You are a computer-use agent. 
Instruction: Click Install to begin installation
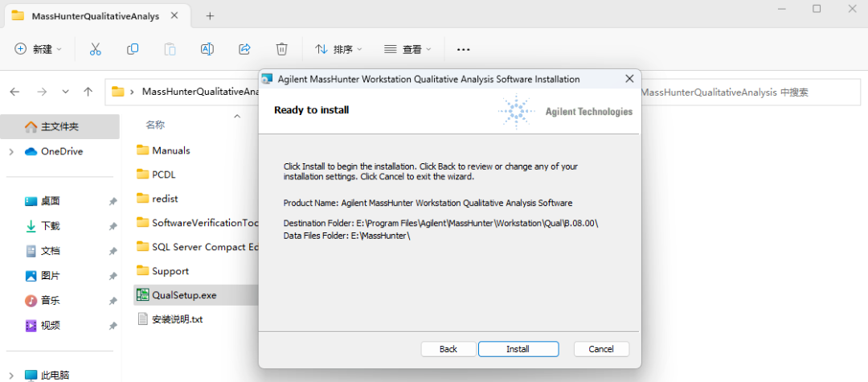518,349
